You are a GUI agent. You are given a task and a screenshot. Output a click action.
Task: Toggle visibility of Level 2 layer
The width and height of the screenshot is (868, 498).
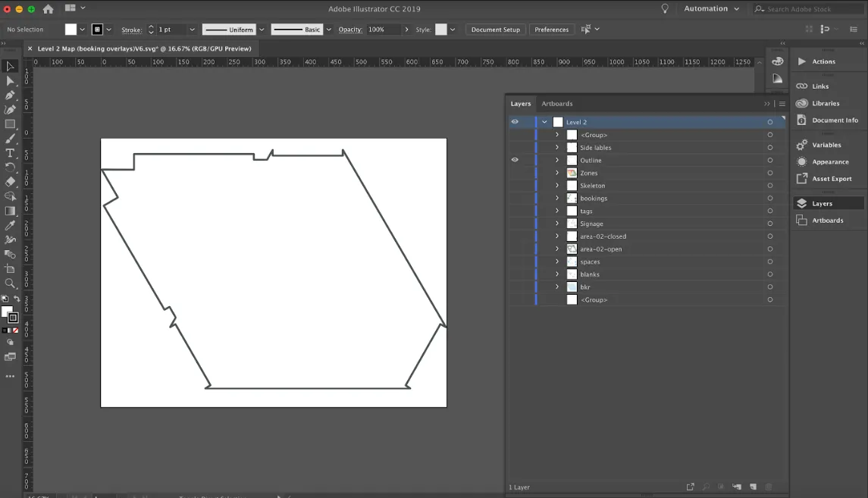click(x=515, y=122)
